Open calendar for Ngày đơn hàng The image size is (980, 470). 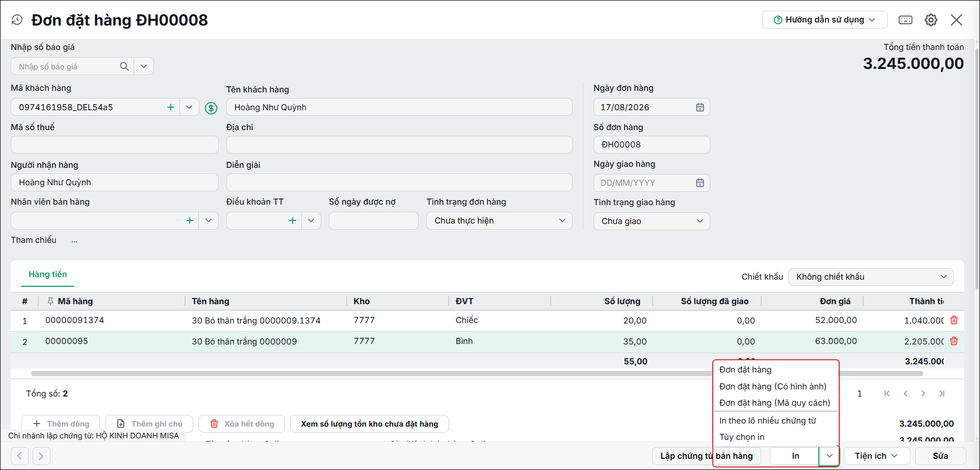700,107
